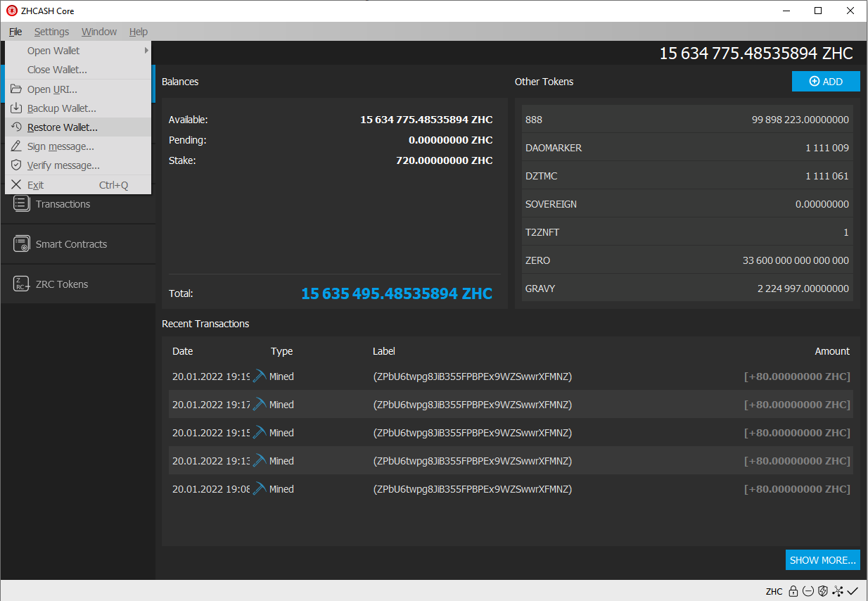Viewport: 868px width, 601px height.
Task: Click the header balance 15 634 775.48535894 ZHC
Action: pos(756,53)
